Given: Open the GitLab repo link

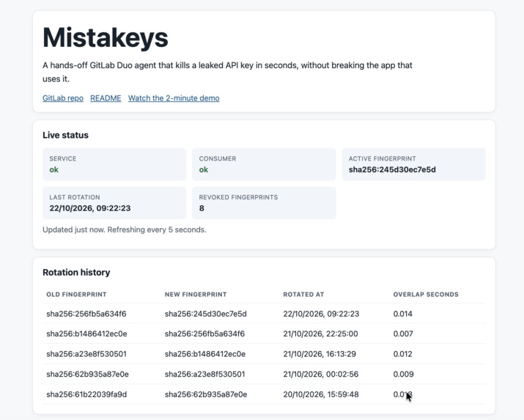Looking at the screenshot, I should pyautogui.click(x=63, y=98).
